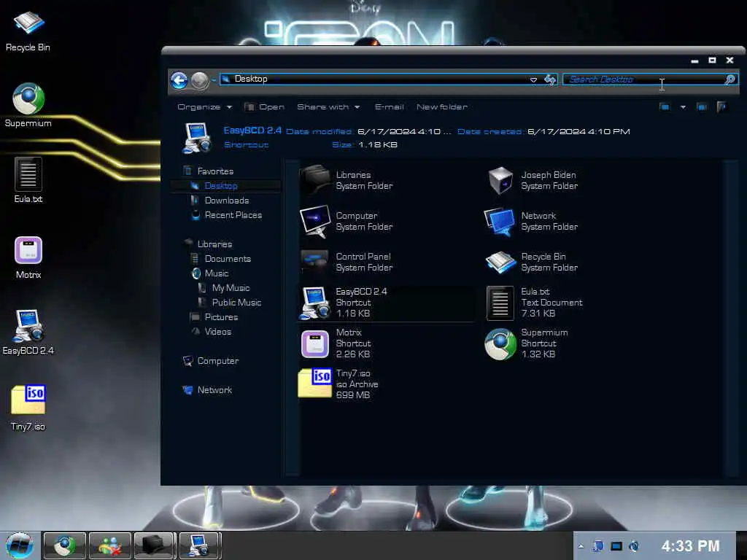
Task: Show hidden system tray icons
Action: click(x=581, y=546)
